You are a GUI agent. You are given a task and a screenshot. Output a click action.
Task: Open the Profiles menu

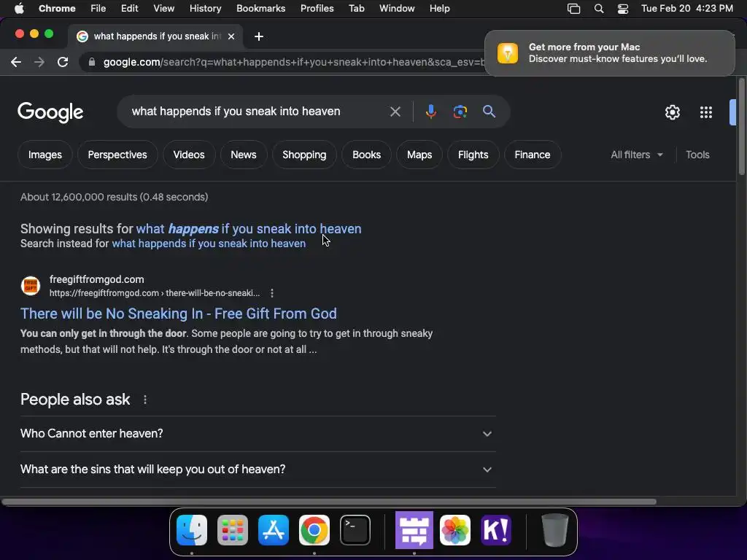[317, 9]
